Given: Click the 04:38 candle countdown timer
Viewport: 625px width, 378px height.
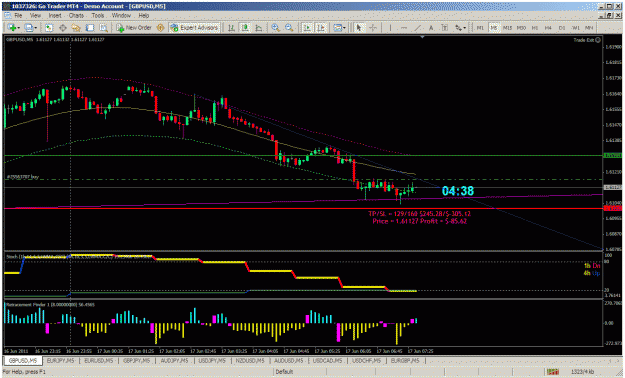Looking at the screenshot, I should [x=458, y=191].
